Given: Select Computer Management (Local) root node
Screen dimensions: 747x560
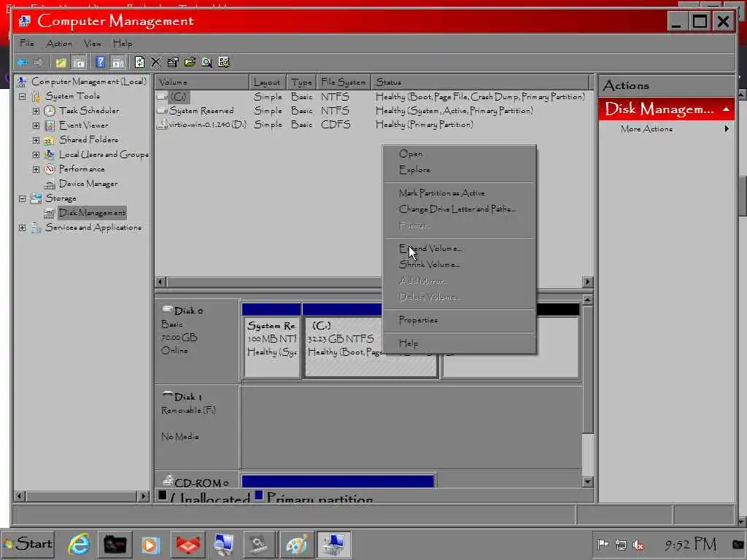Looking at the screenshot, I should pyautogui.click(x=89, y=82).
